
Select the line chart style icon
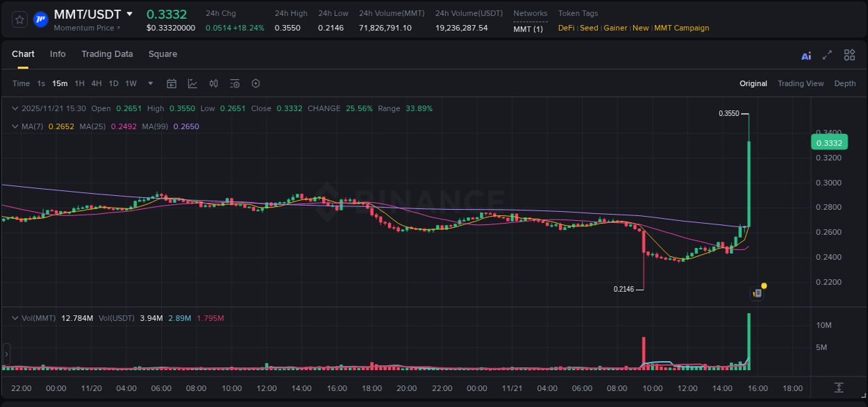192,83
